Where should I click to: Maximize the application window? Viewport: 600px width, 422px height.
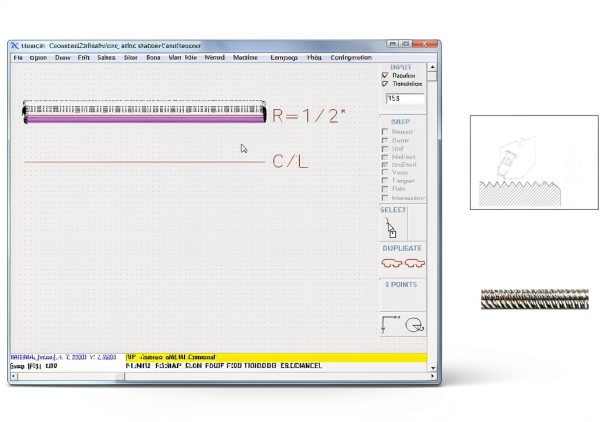click(x=406, y=44)
